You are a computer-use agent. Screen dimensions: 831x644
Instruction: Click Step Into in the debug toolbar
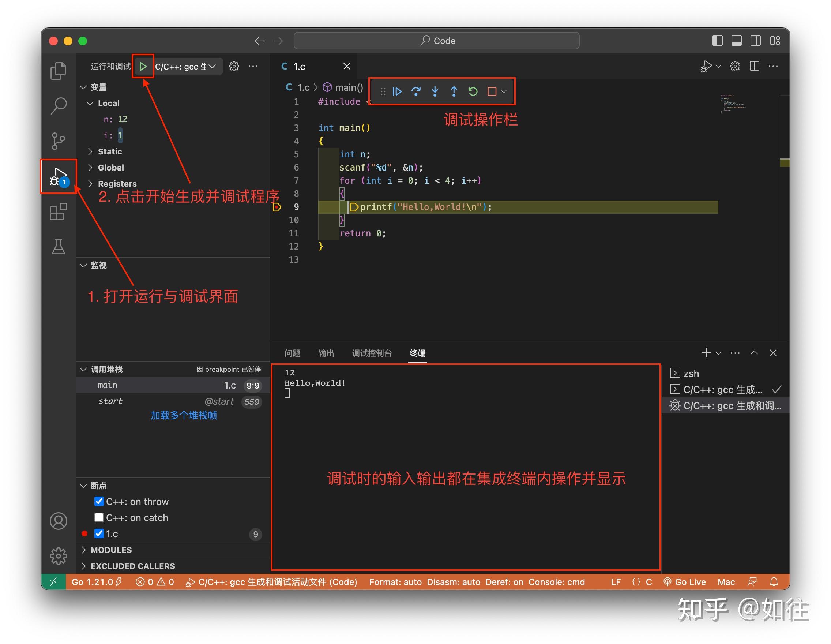(435, 91)
